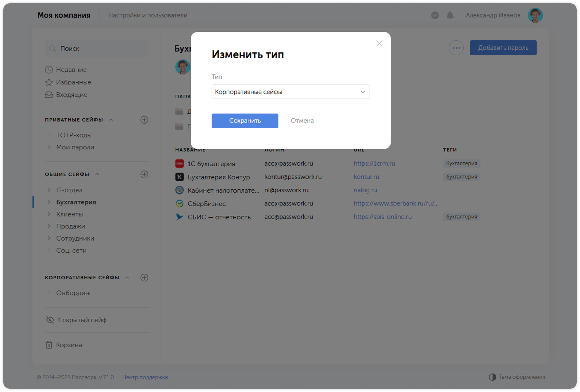
Task: Click бухгалтерия tag on СБИС row
Action: click(x=461, y=217)
